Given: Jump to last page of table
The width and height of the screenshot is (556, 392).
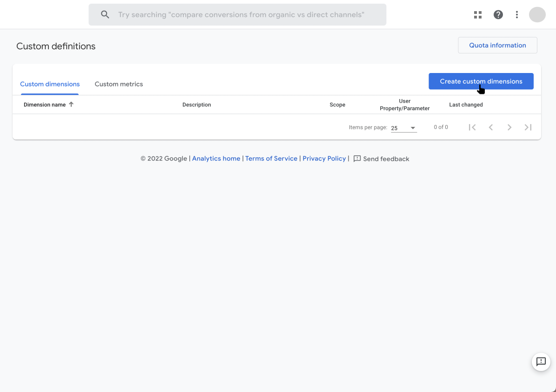Looking at the screenshot, I should click(x=528, y=127).
